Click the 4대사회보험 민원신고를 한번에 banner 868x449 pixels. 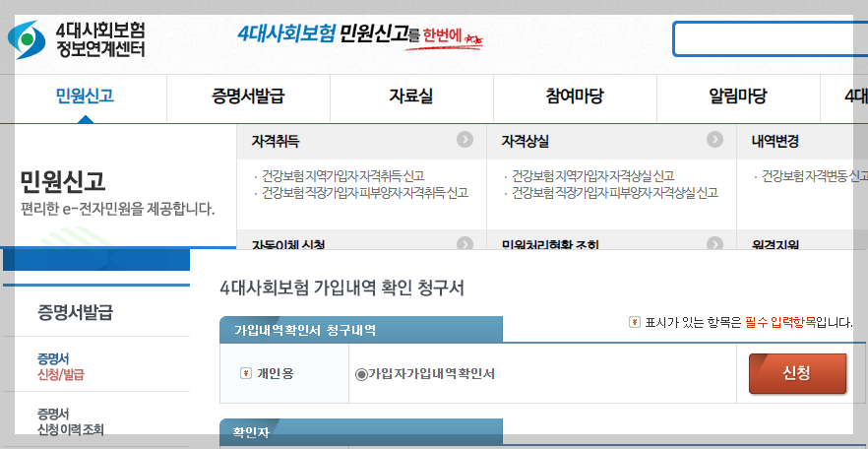coord(360,35)
